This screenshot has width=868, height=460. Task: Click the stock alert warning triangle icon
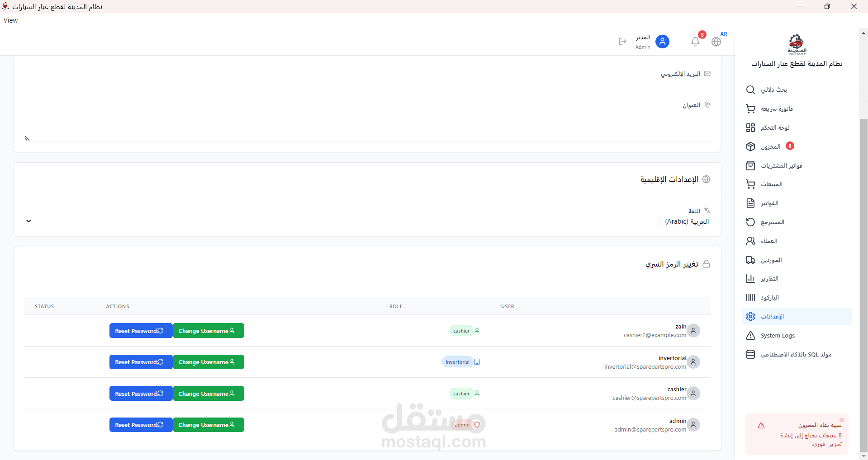pos(761,426)
